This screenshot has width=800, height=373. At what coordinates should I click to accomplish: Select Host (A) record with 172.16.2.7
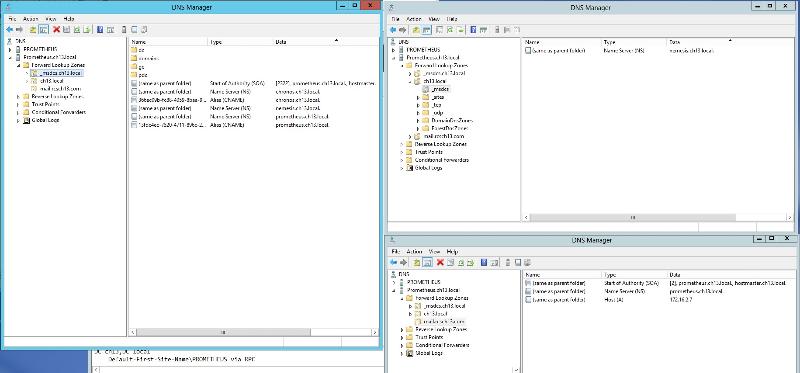[x=658, y=300]
